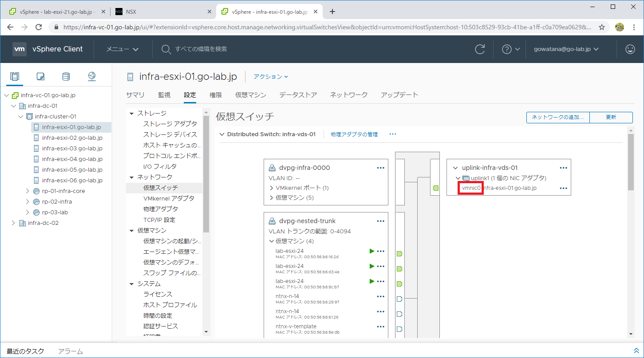Open ellipsis for VM with MAC 00:50:56:b6:29:97
The height and width of the screenshot is (358, 644).
coord(380,296)
